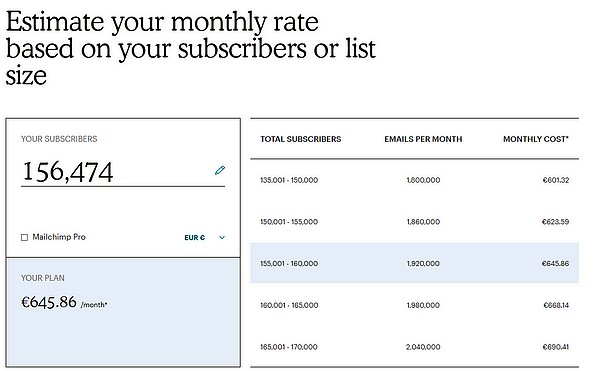Click the Monthly Cost column header

(x=536, y=139)
